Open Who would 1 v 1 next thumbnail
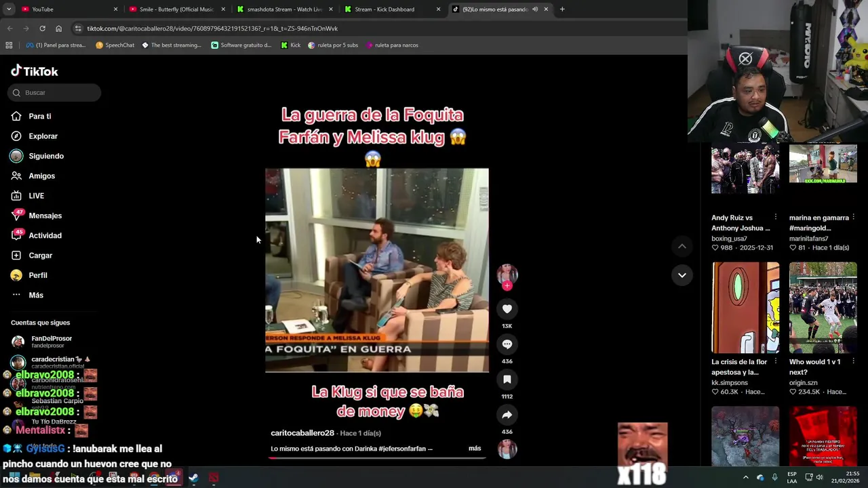Image resolution: width=868 pixels, height=488 pixels. [x=823, y=308]
